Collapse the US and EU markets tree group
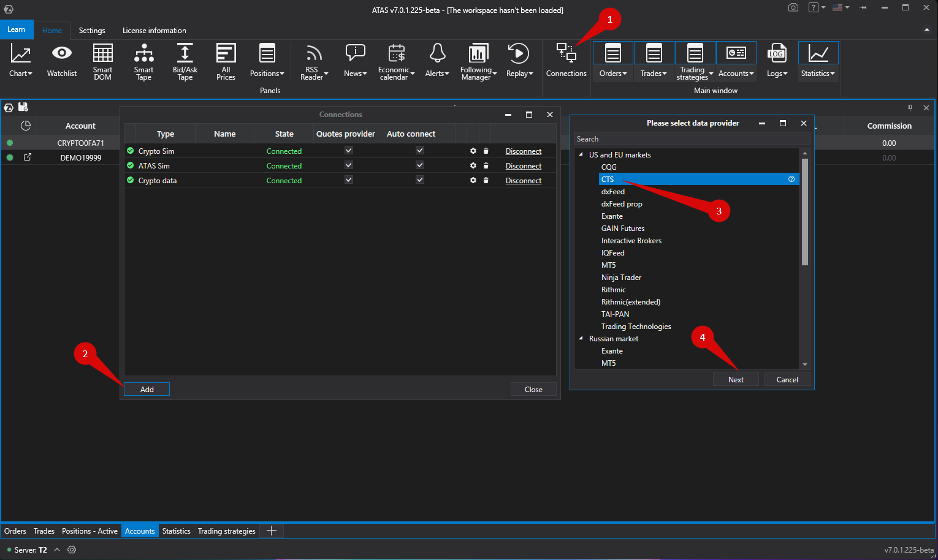 click(581, 154)
